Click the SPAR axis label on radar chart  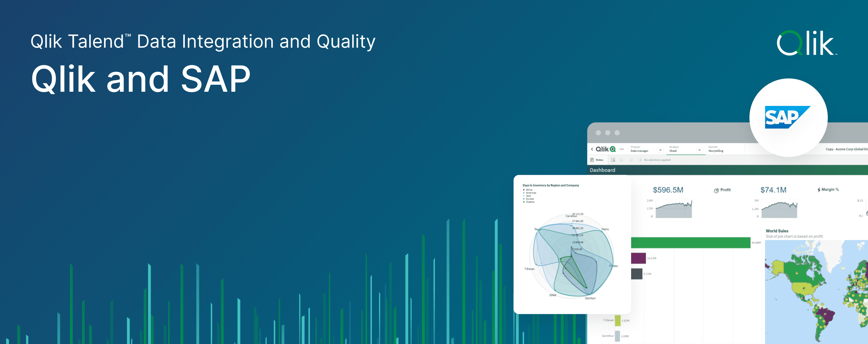click(553, 295)
